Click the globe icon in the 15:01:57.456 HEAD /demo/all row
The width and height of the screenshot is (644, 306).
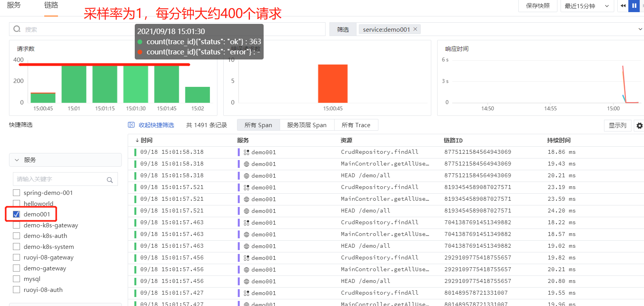pos(246,281)
